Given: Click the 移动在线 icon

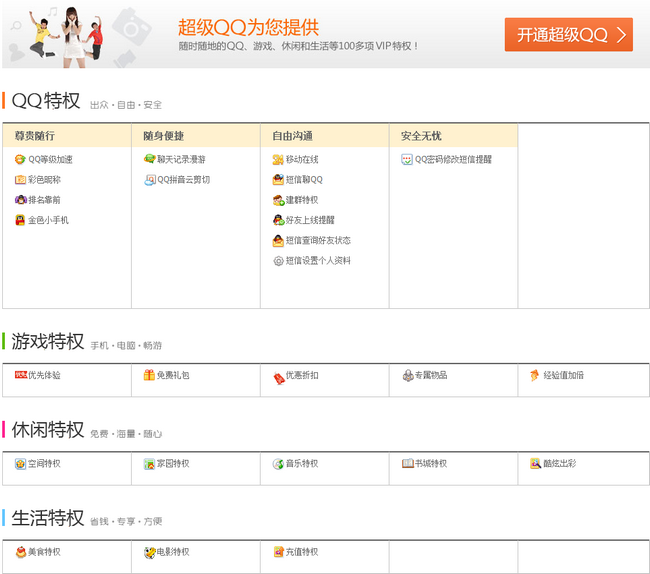Looking at the screenshot, I should coord(278,160).
